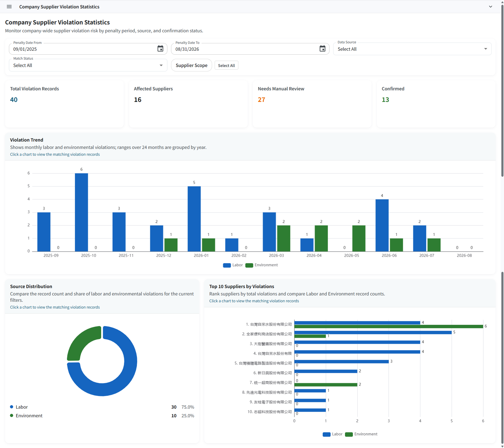The width and height of the screenshot is (504, 448).
Task: Click Labor bar for 大樹醫藥股份有限公司
Action: [x=357, y=342]
